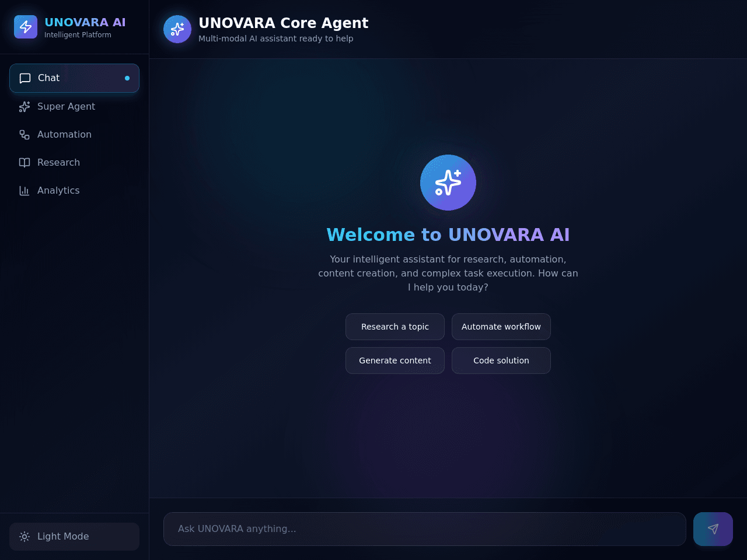This screenshot has height=560, width=747.
Task: Click the Intelligent Platform subtitle
Action: [x=78, y=35]
